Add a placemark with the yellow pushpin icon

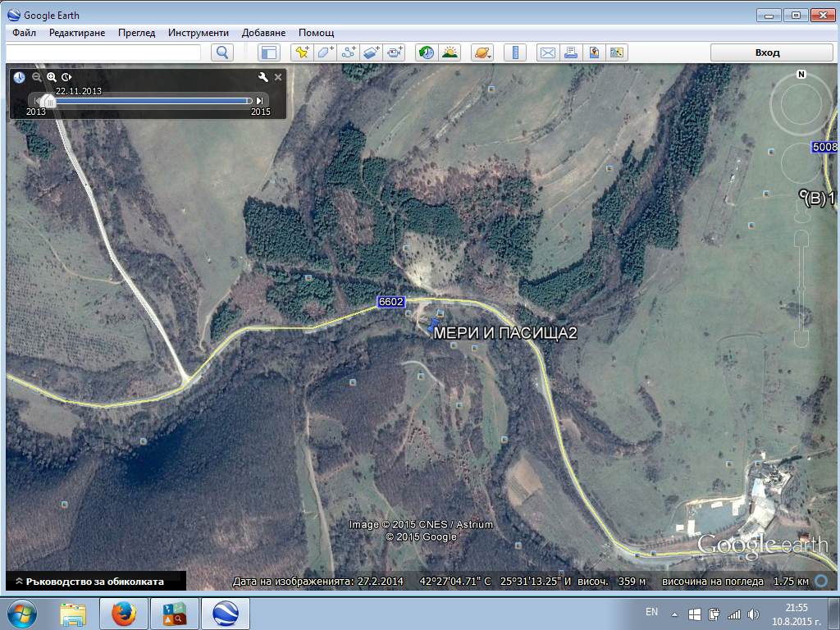(x=302, y=52)
